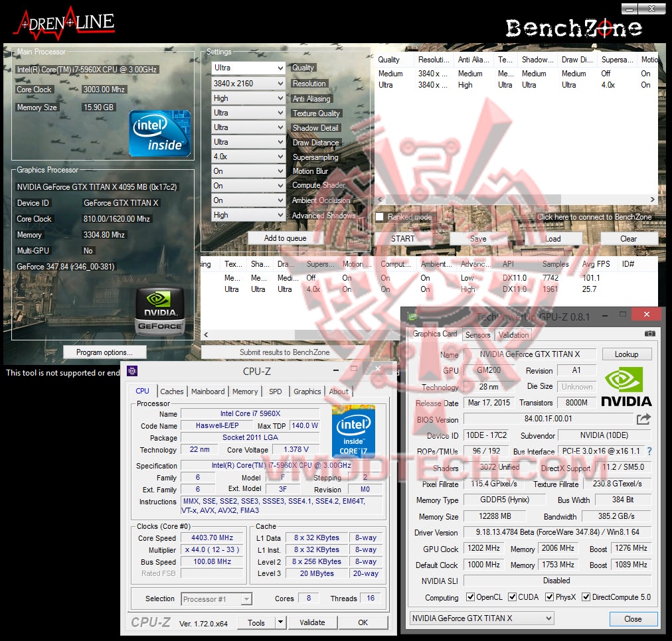Click the Load button in Adrenaline

pos(552,238)
